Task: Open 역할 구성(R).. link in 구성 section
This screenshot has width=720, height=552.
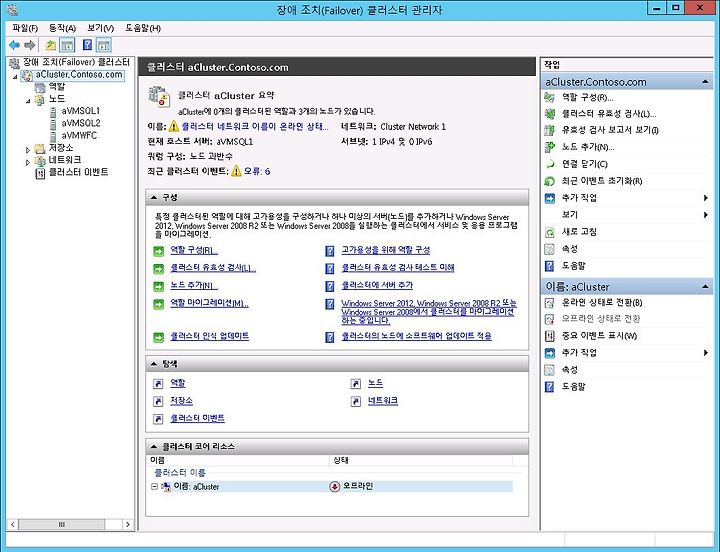Action: coord(193,250)
